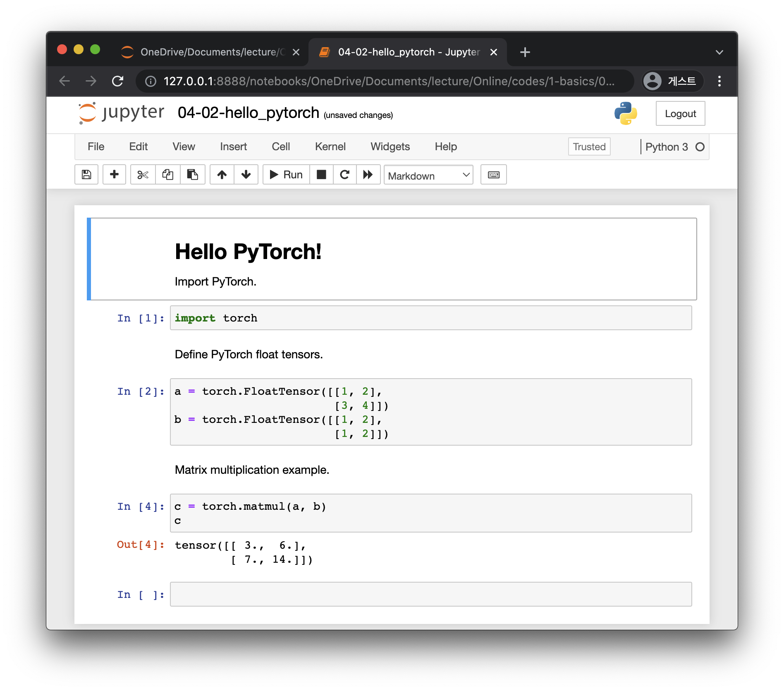The width and height of the screenshot is (784, 691).
Task: Run the selected cell
Action: (286, 175)
